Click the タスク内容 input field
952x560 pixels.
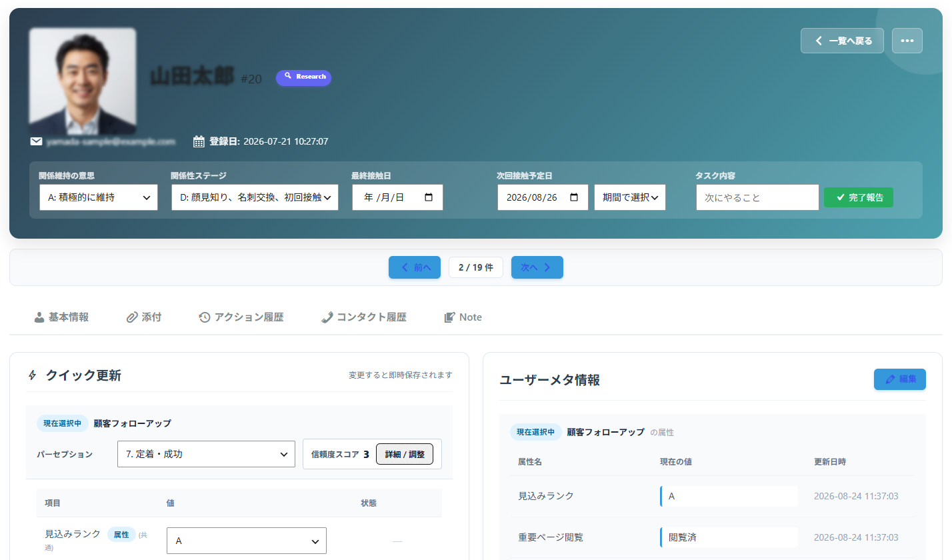757,197
